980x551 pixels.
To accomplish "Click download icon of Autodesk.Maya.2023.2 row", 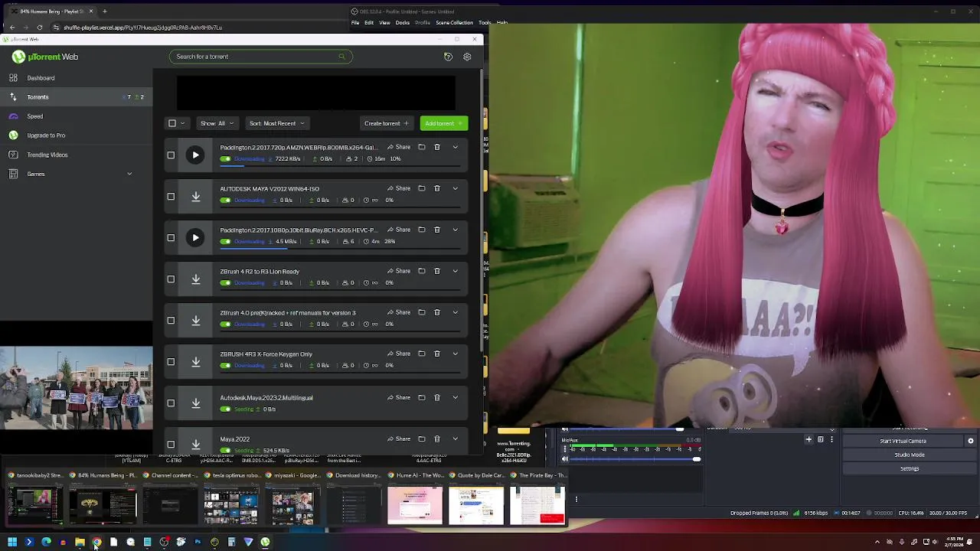I will [x=195, y=403].
